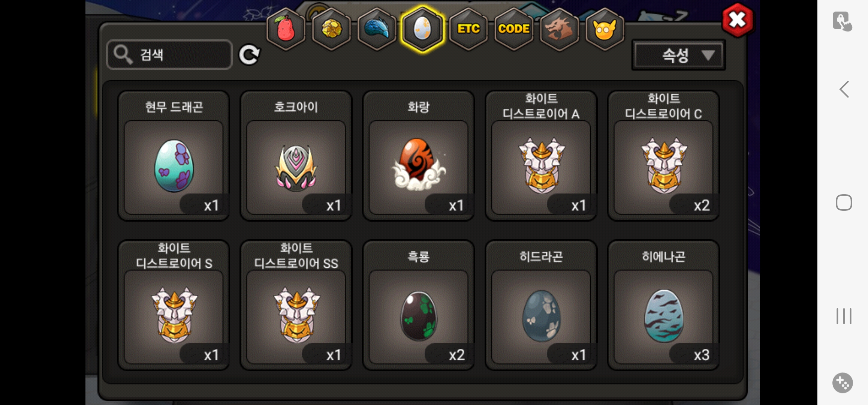Open the red fruit food tab
Image resolution: width=868 pixels, height=405 pixels.
point(286,29)
